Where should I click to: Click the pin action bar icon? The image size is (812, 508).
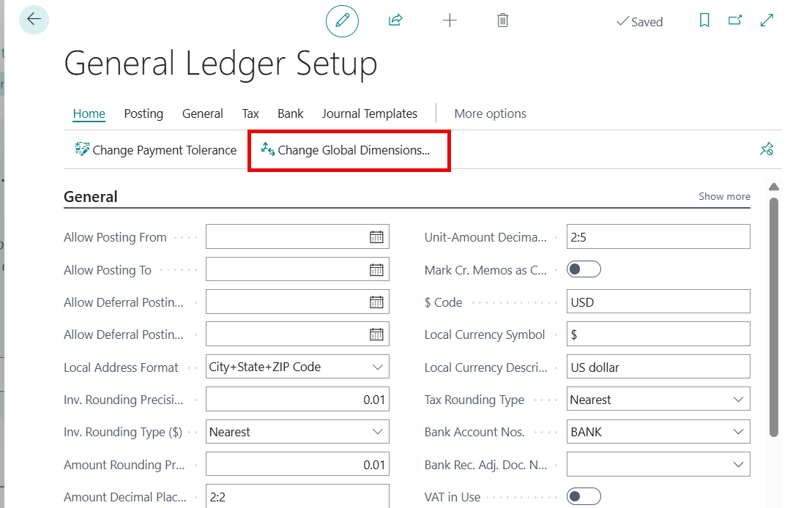click(x=766, y=149)
